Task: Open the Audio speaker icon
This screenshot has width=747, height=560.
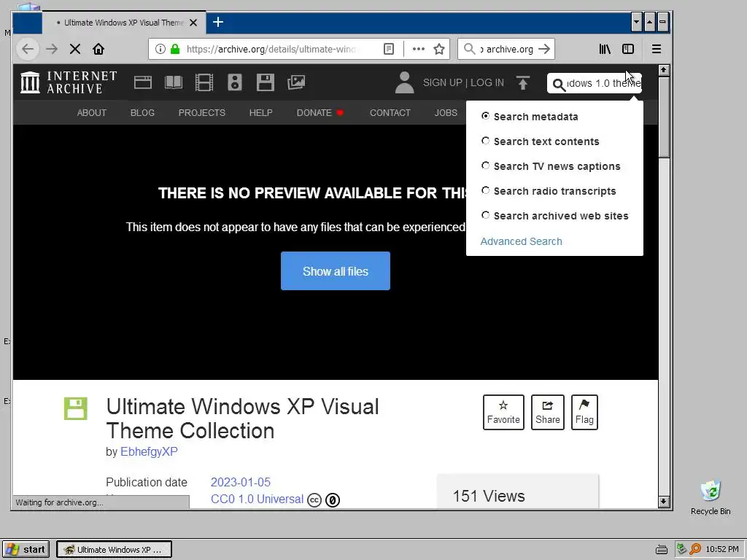Action: tap(234, 82)
